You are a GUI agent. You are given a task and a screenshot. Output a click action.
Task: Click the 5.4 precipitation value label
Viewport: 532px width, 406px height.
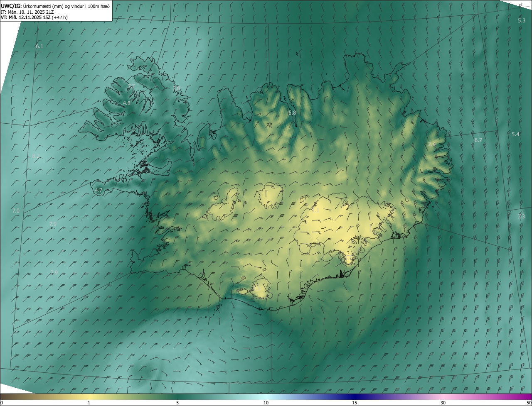[515, 135]
